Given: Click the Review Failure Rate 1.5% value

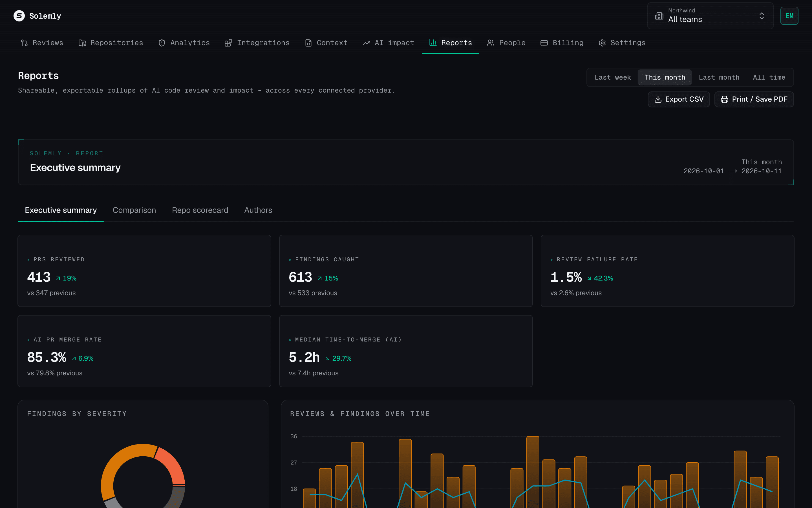Looking at the screenshot, I should [566, 277].
